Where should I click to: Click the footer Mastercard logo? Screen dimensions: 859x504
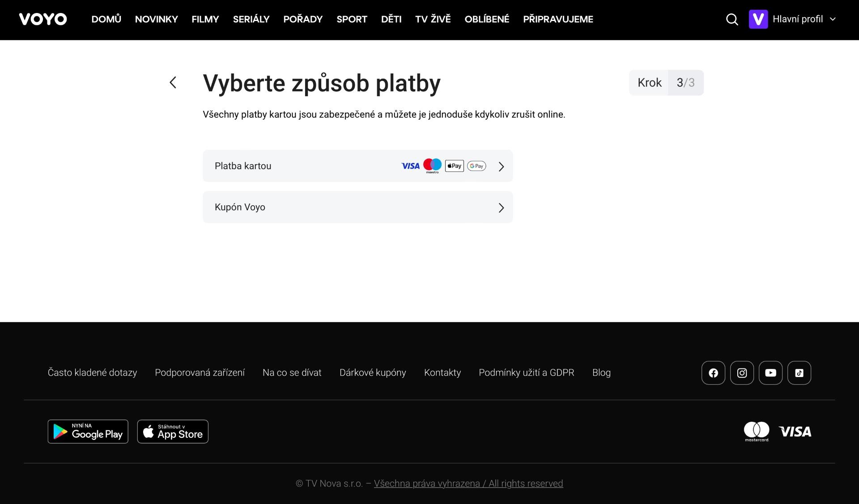[x=757, y=432]
